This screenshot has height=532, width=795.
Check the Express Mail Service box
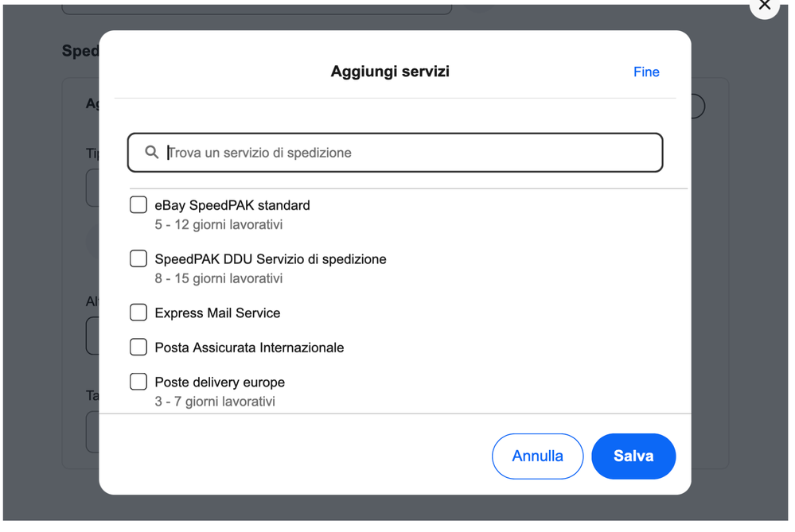coord(138,313)
